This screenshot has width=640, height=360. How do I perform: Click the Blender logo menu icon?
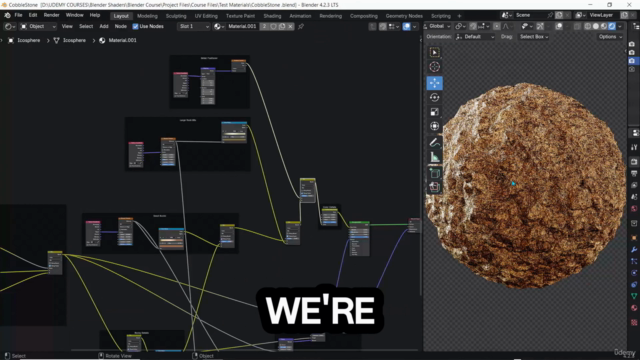pos(7,15)
